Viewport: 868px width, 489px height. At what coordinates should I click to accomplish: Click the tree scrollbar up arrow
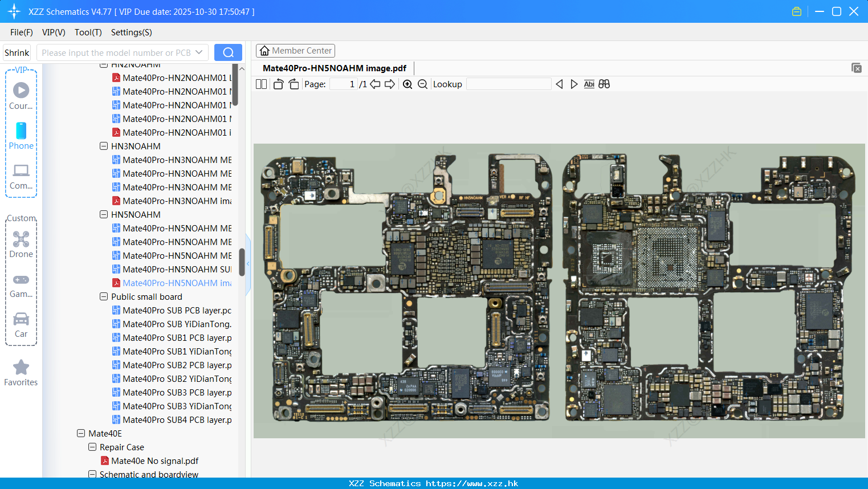242,69
